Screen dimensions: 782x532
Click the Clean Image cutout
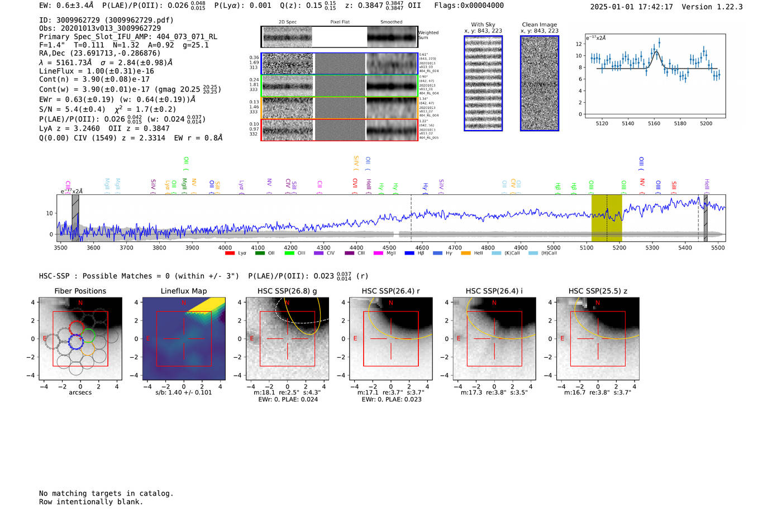click(x=540, y=83)
